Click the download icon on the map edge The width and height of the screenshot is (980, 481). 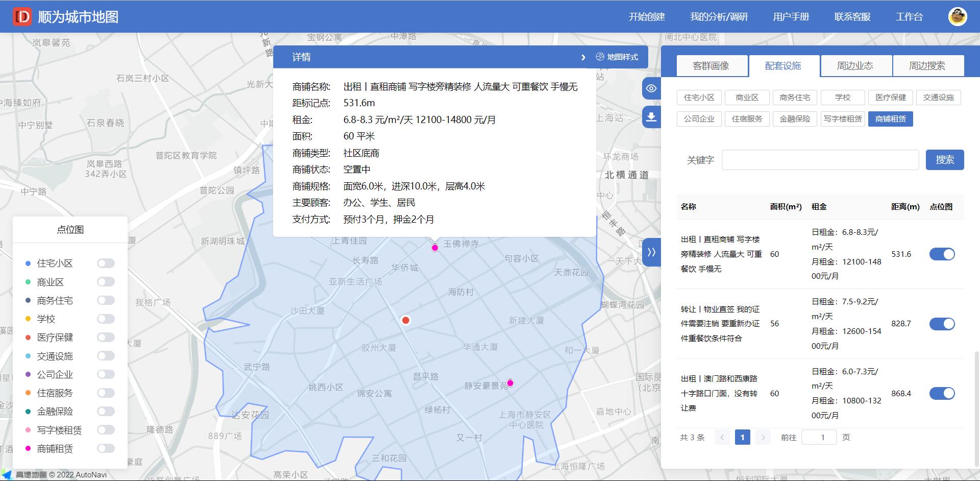click(x=650, y=117)
